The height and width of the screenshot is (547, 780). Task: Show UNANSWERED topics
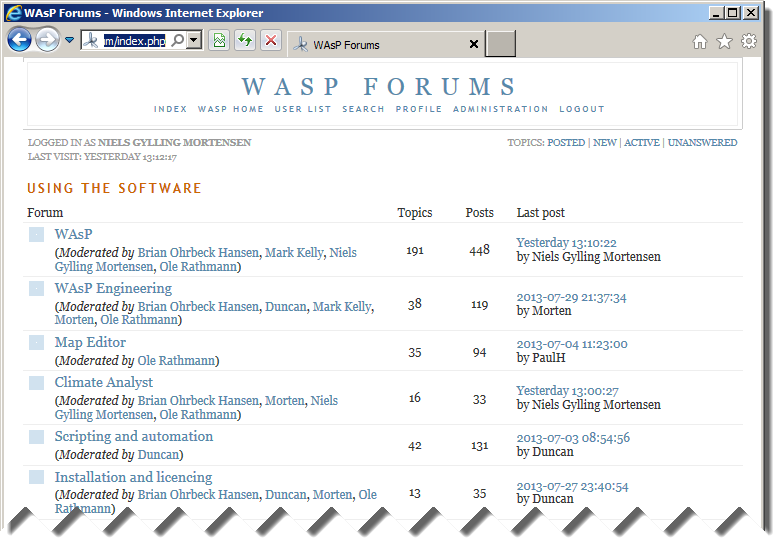click(702, 143)
